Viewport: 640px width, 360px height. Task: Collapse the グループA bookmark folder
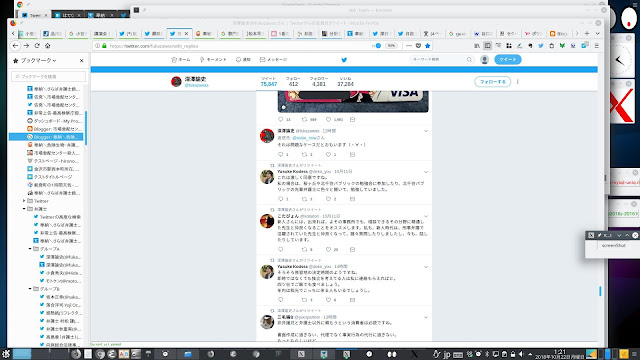point(30,249)
